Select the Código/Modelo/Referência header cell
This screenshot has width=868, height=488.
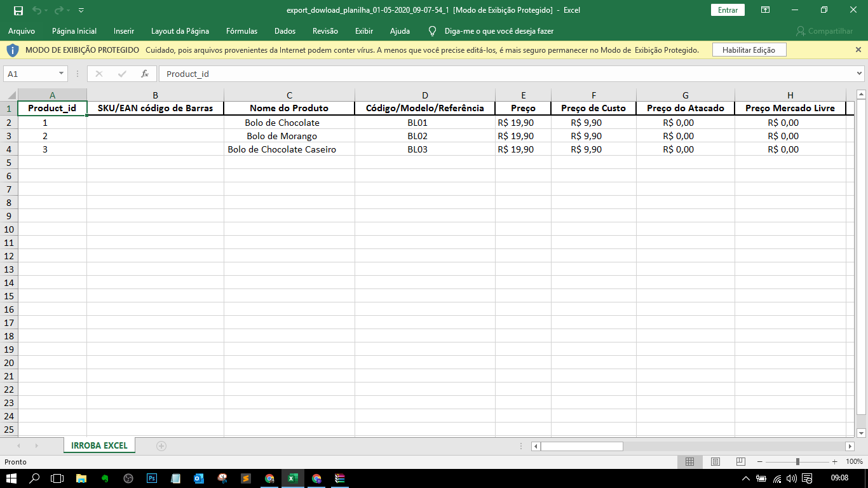coord(425,108)
